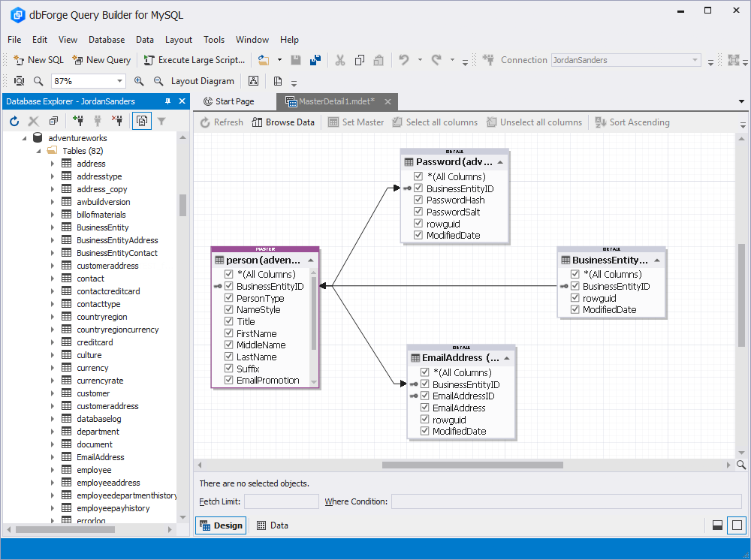Uncheck PasswordHash in Password table
751x560 pixels.
tap(418, 200)
